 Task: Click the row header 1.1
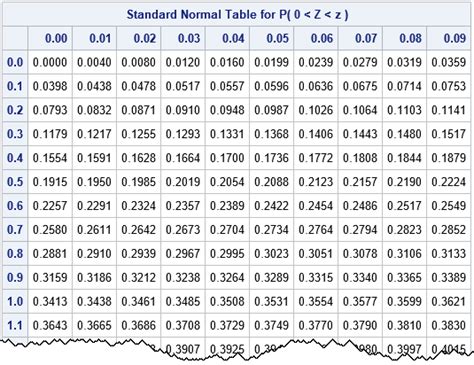(15, 325)
